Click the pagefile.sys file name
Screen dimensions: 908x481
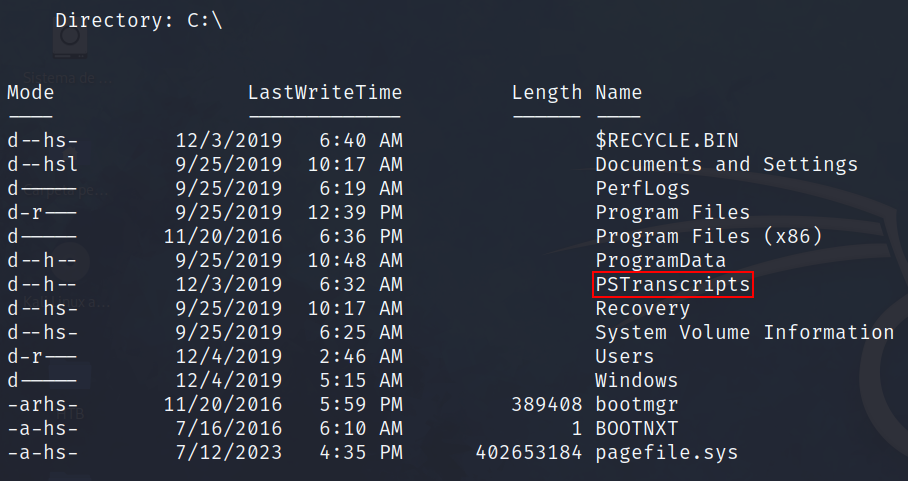[x=666, y=452]
